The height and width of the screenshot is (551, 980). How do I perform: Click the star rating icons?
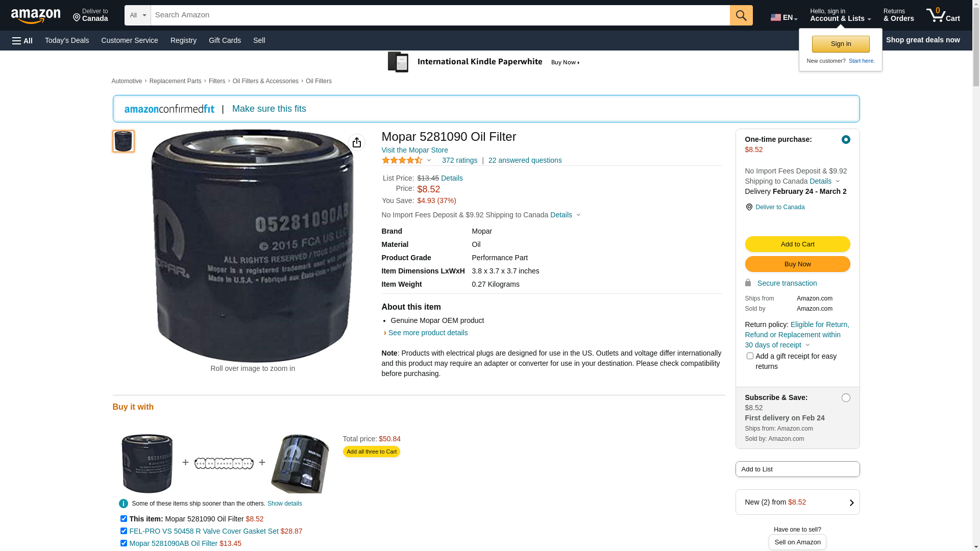coord(402,160)
